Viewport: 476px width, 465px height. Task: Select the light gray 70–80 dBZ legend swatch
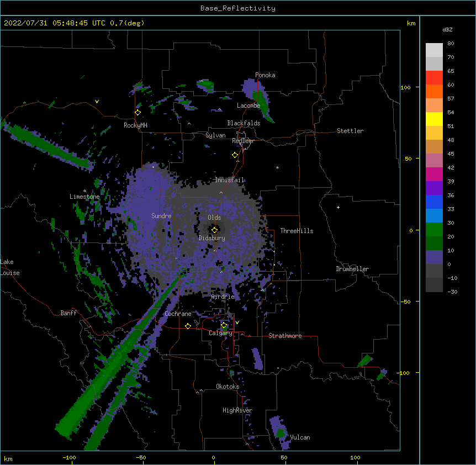coord(434,50)
